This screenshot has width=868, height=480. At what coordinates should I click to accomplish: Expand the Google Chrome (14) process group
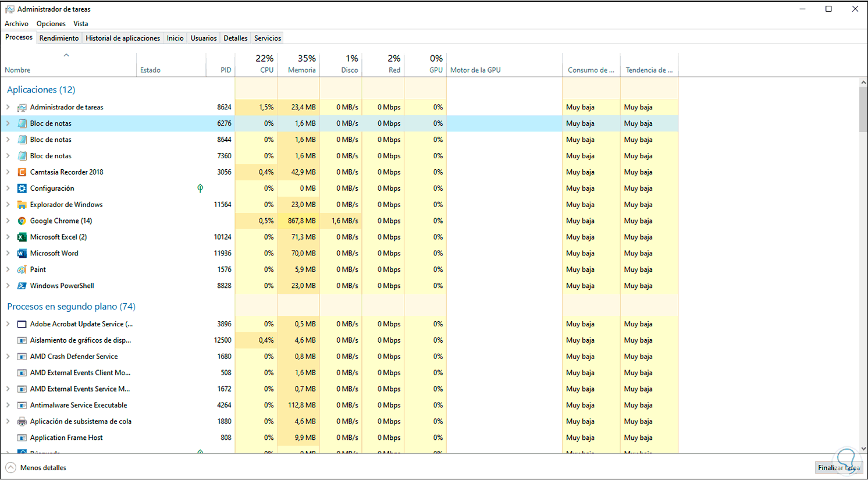click(8, 221)
